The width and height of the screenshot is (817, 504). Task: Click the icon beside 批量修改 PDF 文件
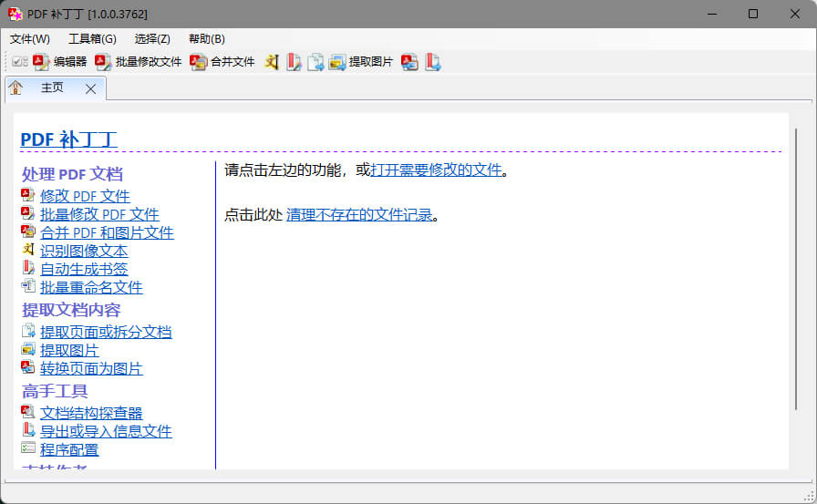(x=28, y=213)
